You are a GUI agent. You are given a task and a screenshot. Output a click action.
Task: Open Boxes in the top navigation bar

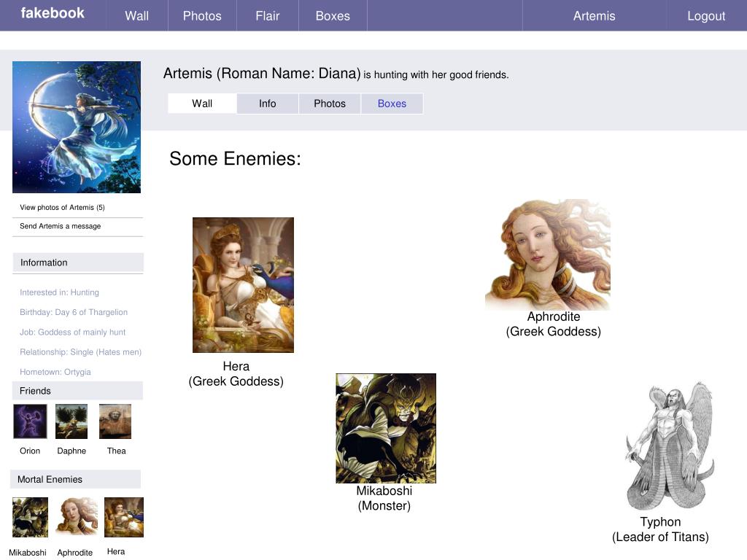click(333, 16)
